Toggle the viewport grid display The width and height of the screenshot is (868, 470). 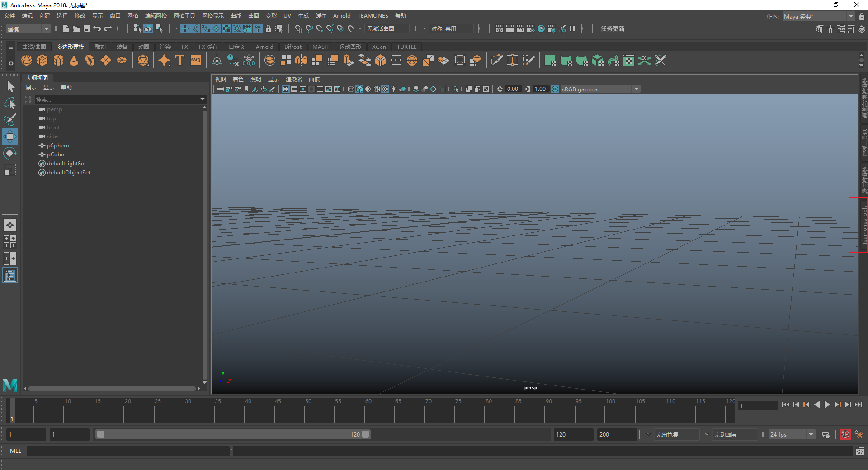click(x=286, y=89)
